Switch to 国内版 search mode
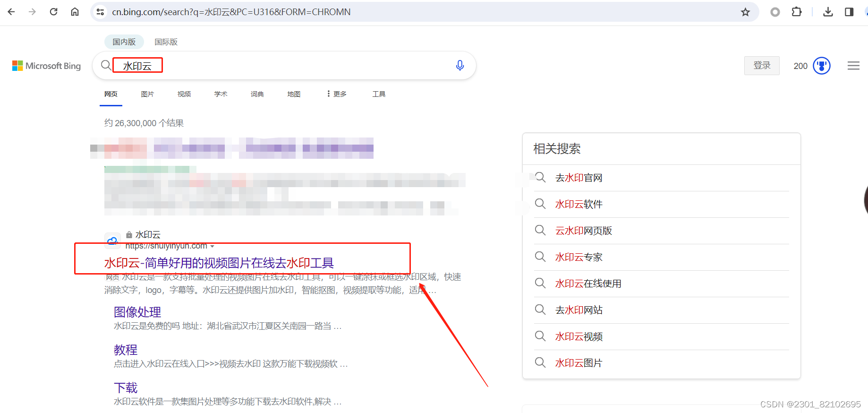This screenshot has width=868, height=413. click(124, 42)
